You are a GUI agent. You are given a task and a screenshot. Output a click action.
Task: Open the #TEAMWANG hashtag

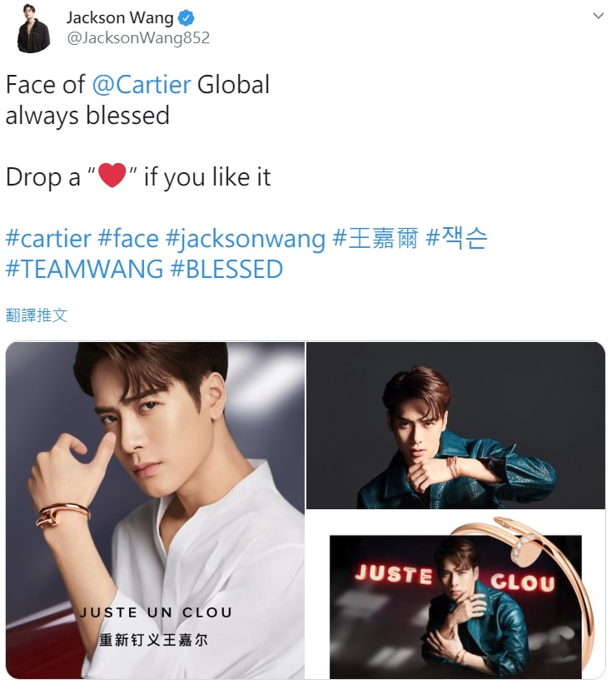(x=84, y=270)
